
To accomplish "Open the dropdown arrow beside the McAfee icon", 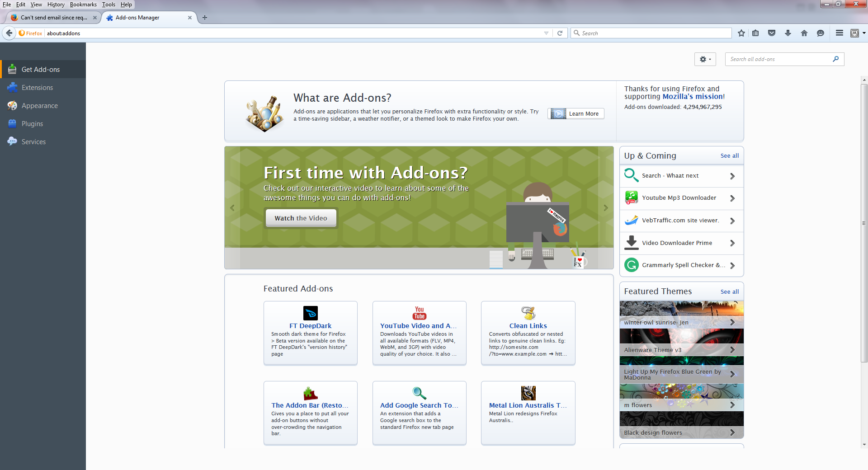I will click(864, 33).
